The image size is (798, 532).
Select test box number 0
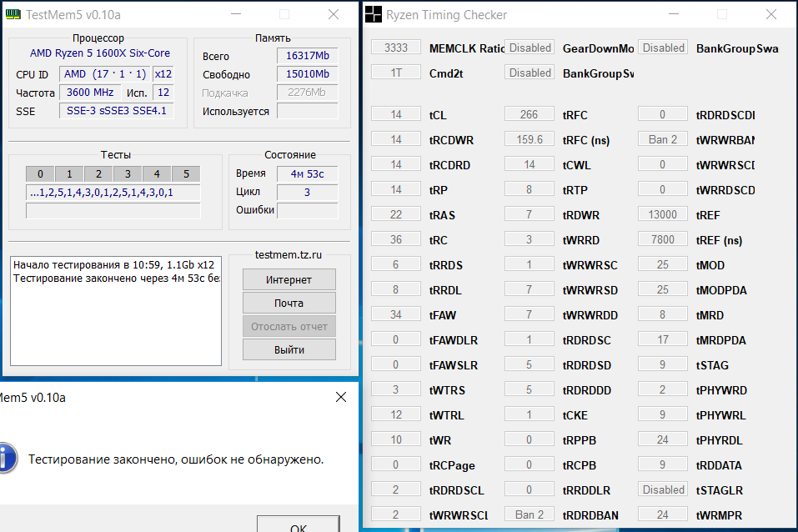[40, 174]
